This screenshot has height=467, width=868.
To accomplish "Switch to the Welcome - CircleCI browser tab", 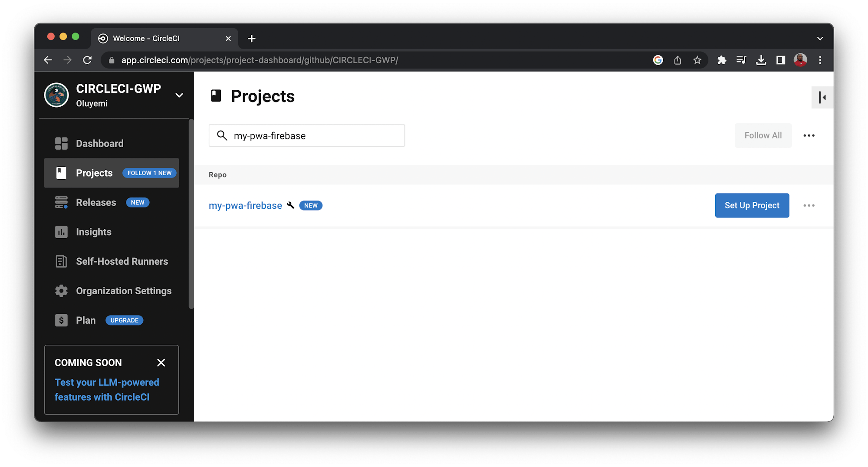I will pyautogui.click(x=146, y=38).
